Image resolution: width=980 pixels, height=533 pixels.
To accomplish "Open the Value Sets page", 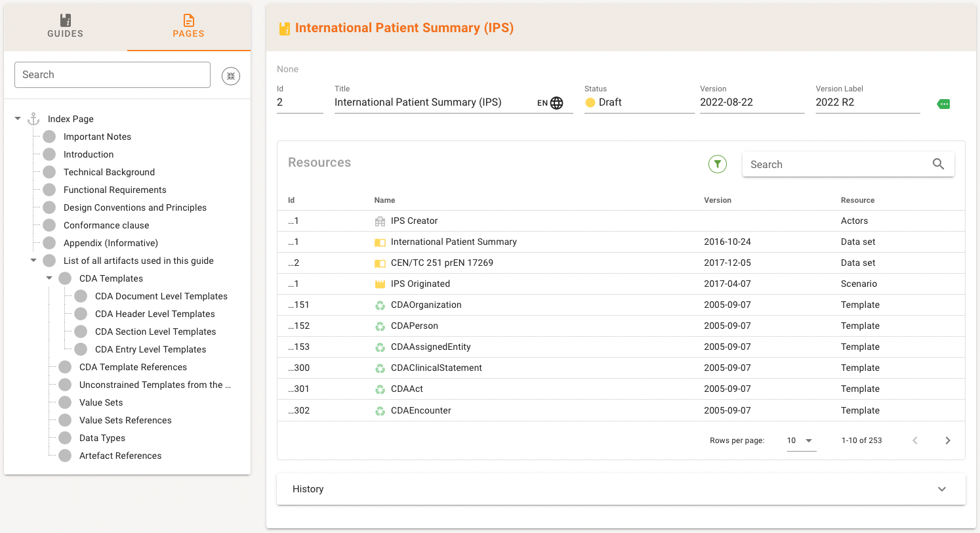I will pos(101,402).
